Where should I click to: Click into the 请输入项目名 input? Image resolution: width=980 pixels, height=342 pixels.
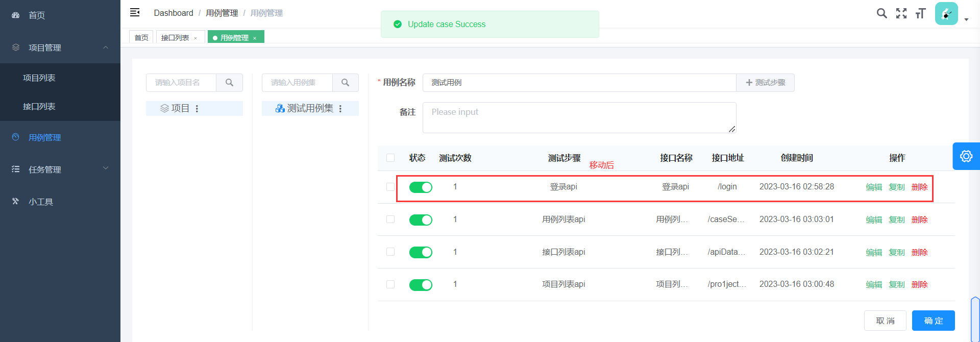tap(181, 83)
